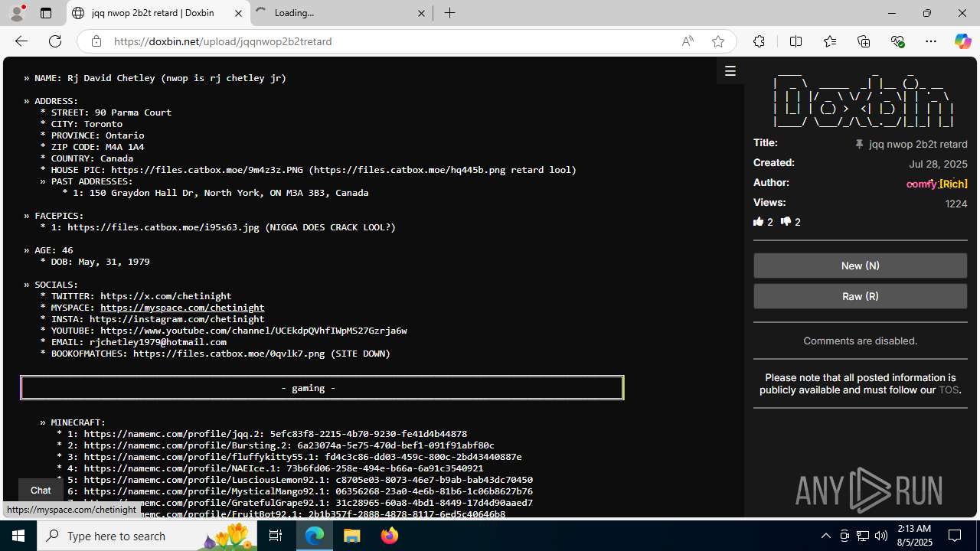Viewport: 980px width, 551px height.
Task: Open the tab actions menu icon
Action: pyautogui.click(x=46, y=13)
